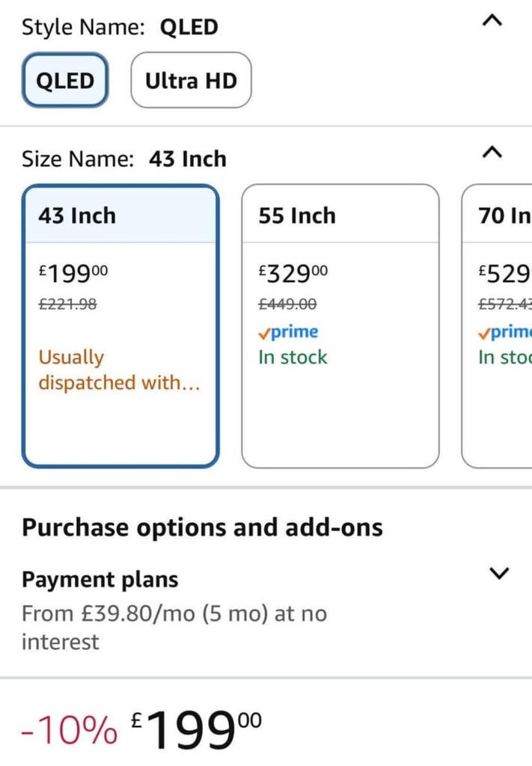Expand the Payment plans chevron
Image resolution: width=532 pixels, height=766 pixels.
pos(499,572)
